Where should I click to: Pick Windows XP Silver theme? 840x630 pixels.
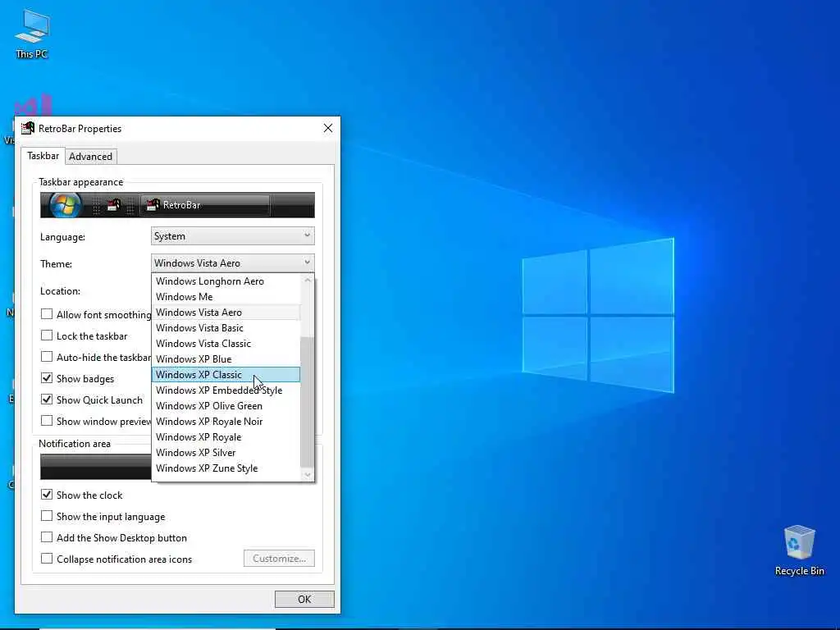click(x=226, y=452)
